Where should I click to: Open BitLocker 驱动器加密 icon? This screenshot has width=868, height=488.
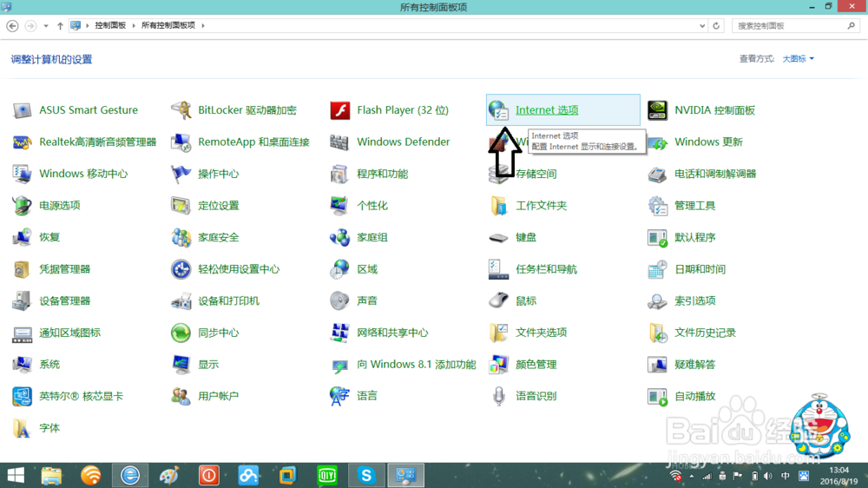tap(181, 110)
